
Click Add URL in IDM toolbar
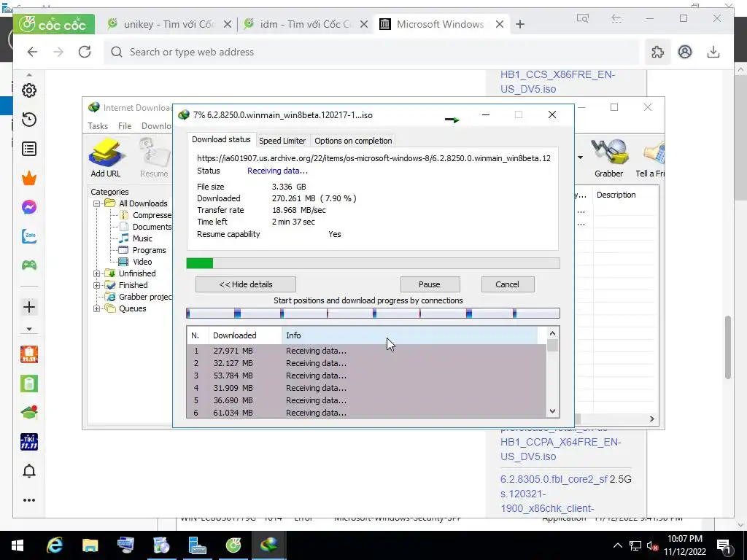[x=106, y=158]
